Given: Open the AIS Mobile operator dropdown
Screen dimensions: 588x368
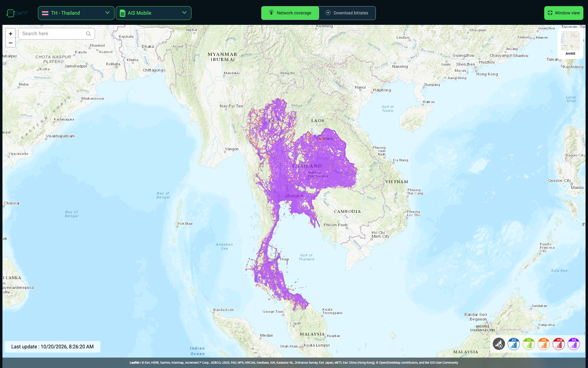Looking at the screenshot, I should [153, 13].
